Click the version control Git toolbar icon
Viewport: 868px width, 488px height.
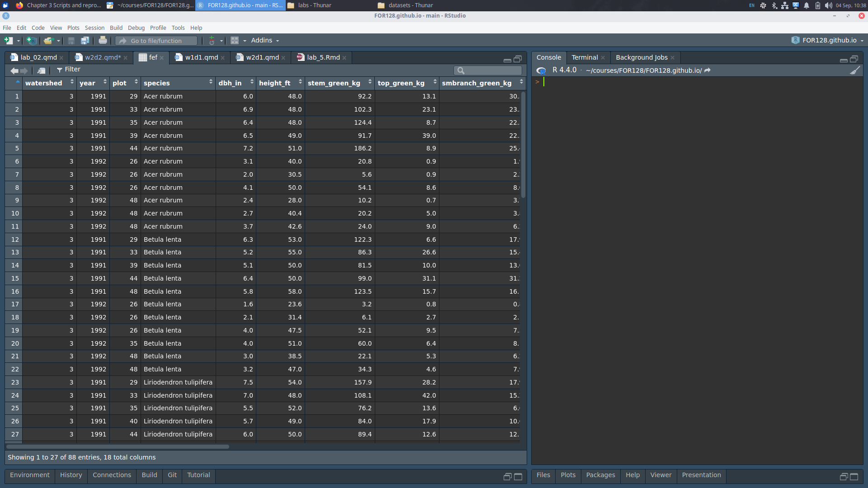212,41
